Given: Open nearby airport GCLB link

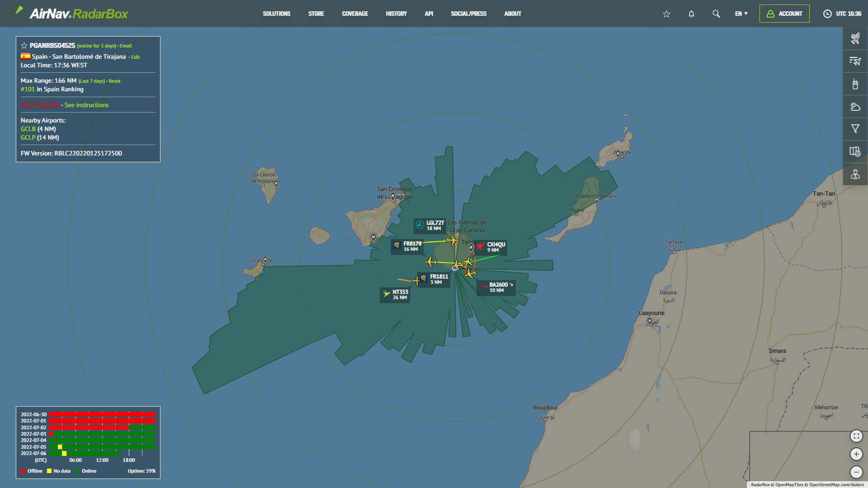Looking at the screenshot, I should pyautogui.click(x=28, y=129).
